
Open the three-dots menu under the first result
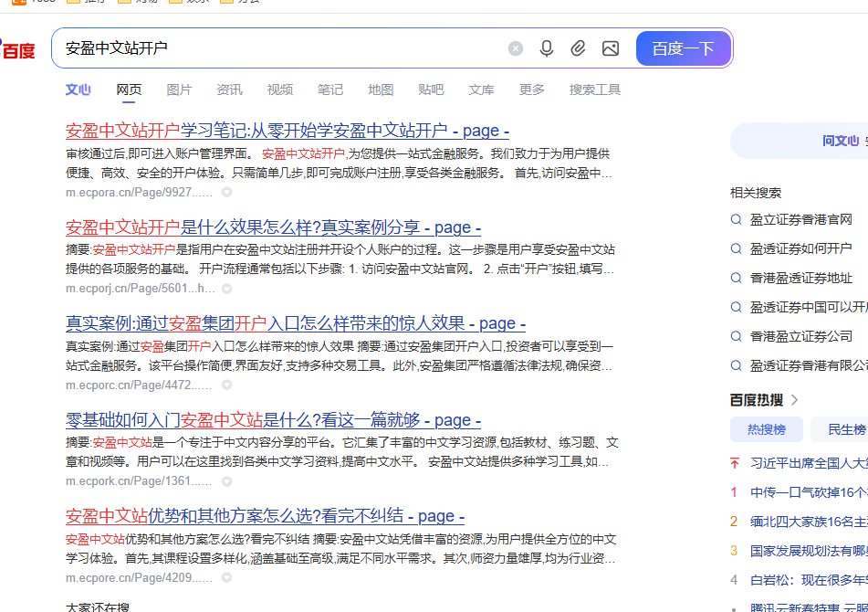pyautogui.click(x=226, y=193)
